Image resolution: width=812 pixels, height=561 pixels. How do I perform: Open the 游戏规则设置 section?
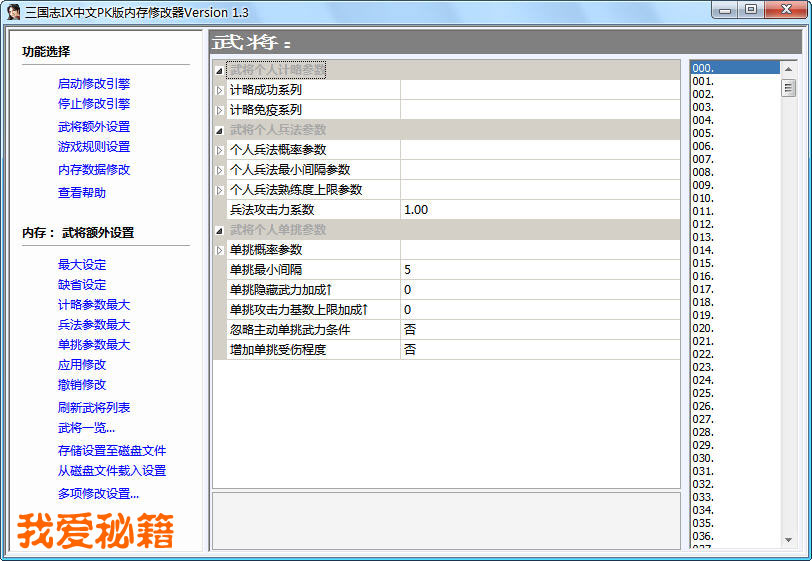tap(94, 147)
